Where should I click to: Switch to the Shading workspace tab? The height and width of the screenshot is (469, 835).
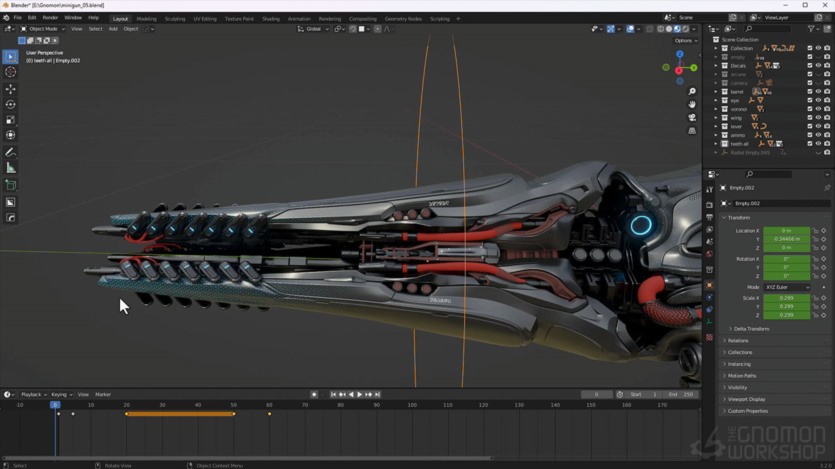[271, 19]
